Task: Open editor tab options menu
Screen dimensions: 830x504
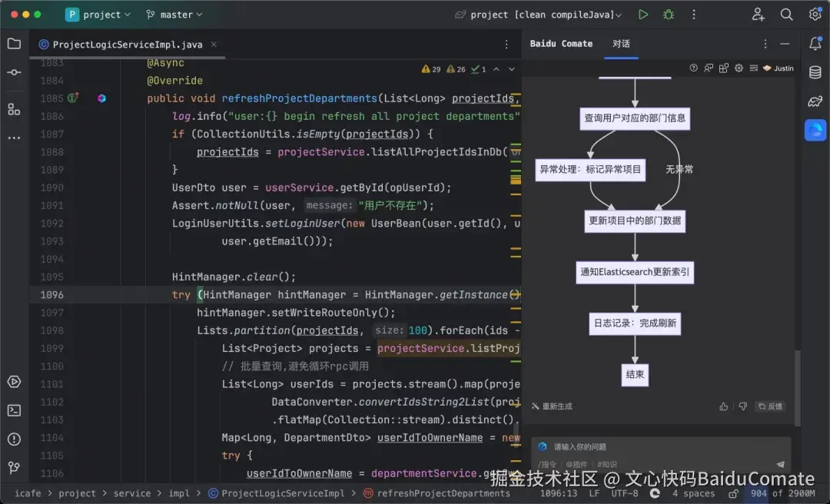Action: point(506,45)
